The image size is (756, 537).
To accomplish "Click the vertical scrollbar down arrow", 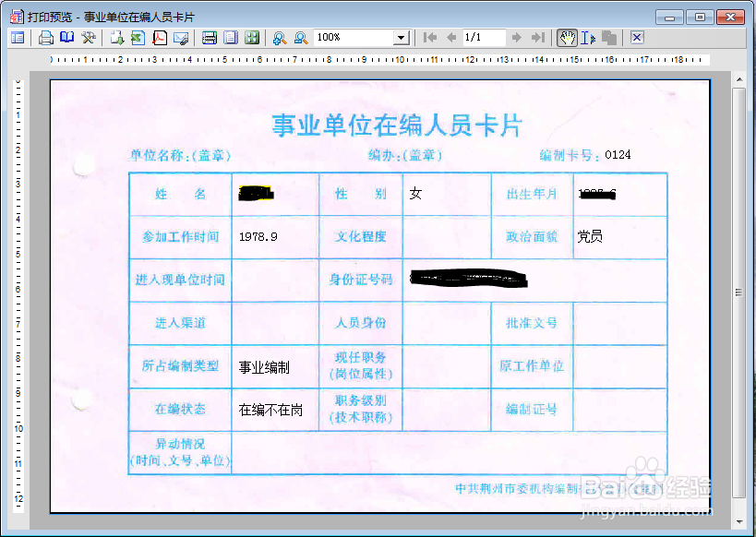I will coord(740,522).
